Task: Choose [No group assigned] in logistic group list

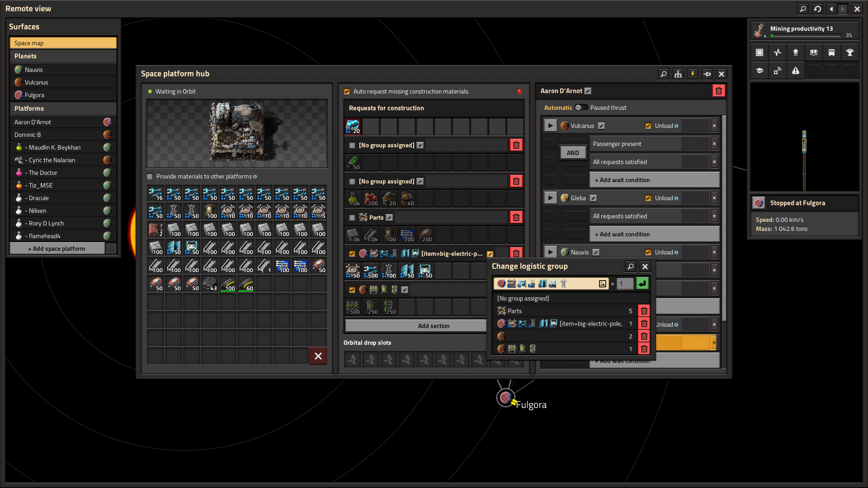Action: 571,298
